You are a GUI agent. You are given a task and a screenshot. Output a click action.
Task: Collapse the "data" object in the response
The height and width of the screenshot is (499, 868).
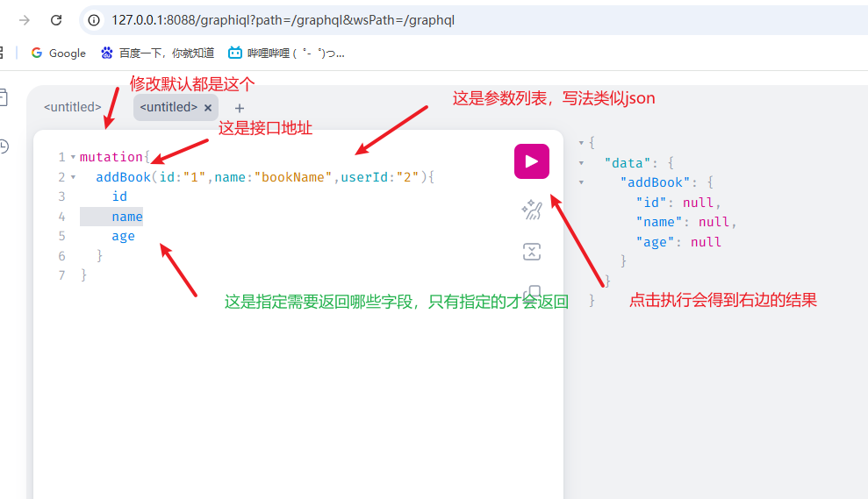click(x=581, y=162)
